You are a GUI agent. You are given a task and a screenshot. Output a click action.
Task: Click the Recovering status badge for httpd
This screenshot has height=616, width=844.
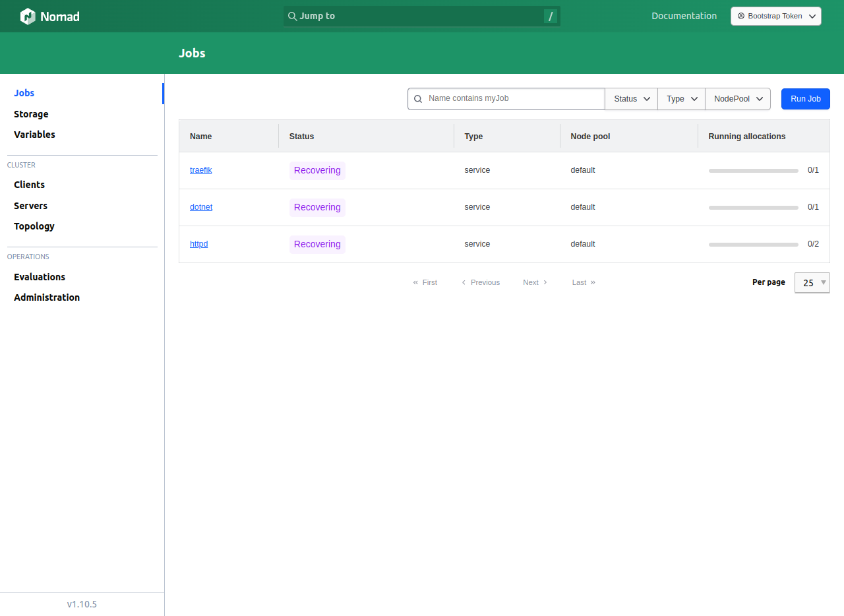click(317, 245)
